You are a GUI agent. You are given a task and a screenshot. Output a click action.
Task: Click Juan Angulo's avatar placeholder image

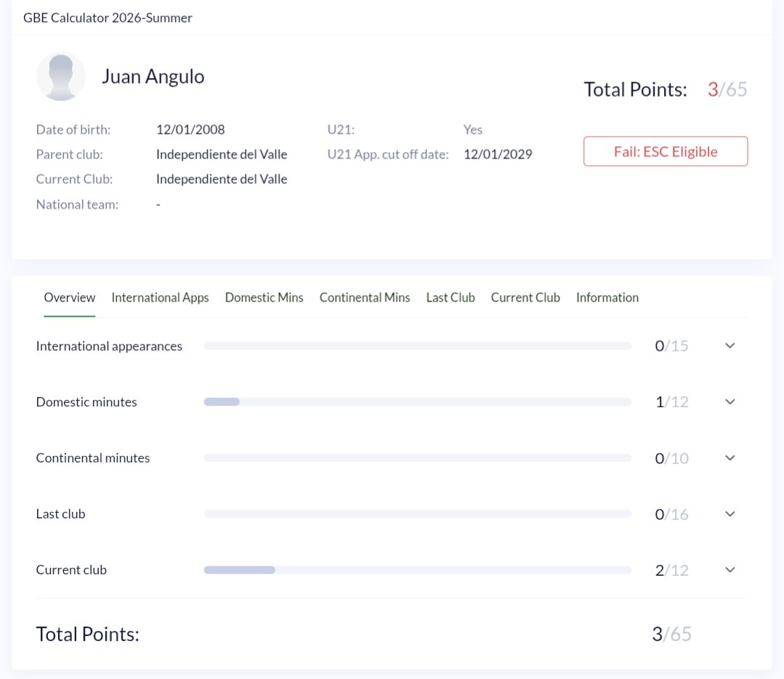click(x=60, y=76)
